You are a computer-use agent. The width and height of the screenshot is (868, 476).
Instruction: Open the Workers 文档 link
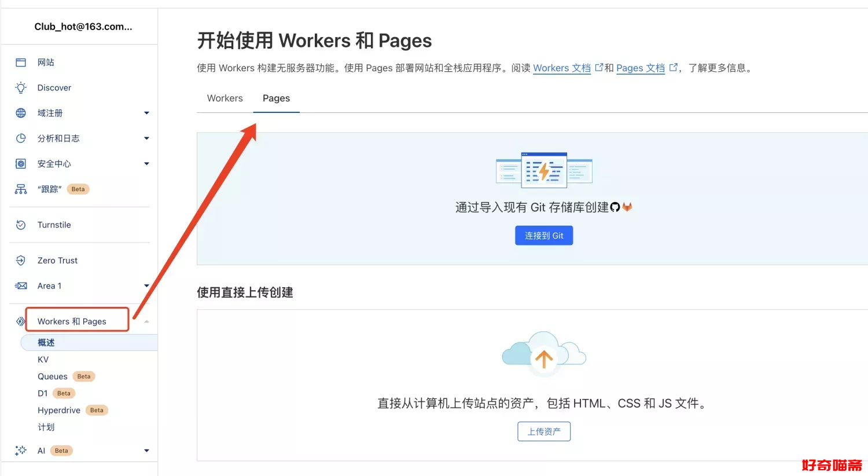click(561, 68)
